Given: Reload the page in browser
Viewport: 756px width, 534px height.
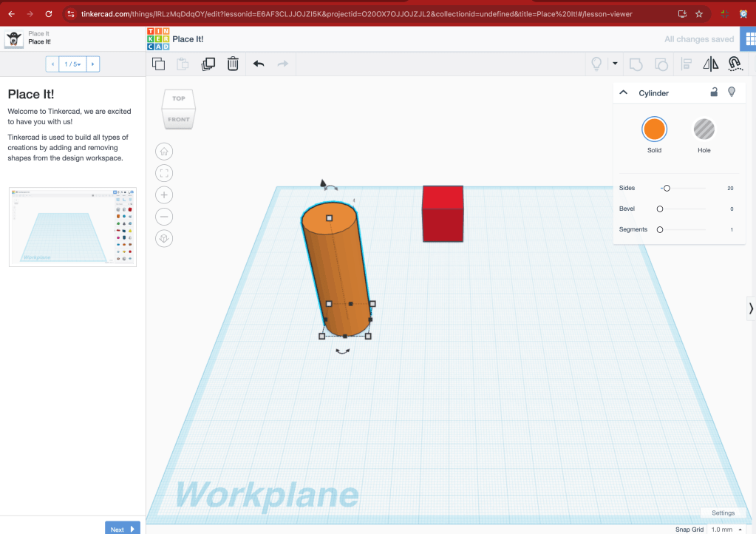Looking at the screenshot, I should click(x=49, y=14).
